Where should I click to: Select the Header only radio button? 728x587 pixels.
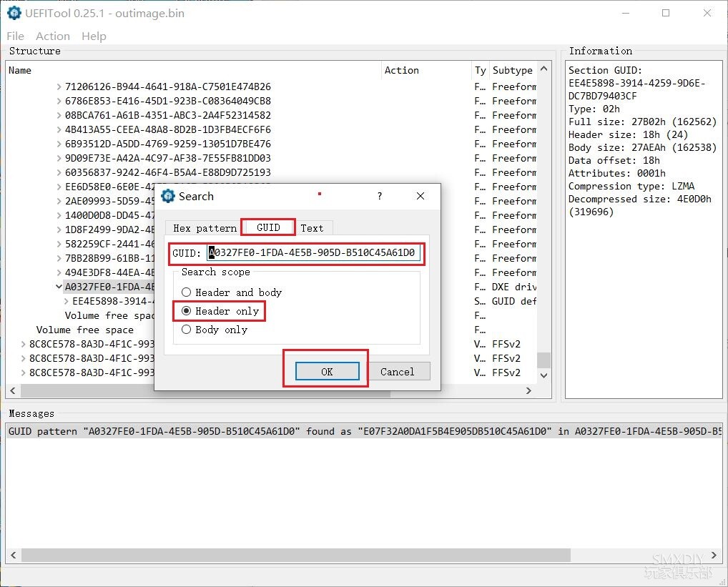click(x=186, y=311)
